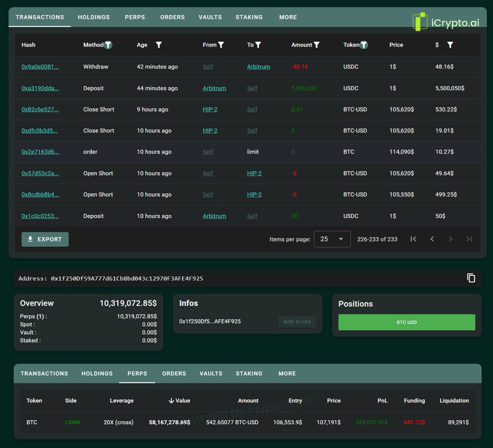
Task: Open the Items per page dropdown
Action: click(x=332, y=239)
